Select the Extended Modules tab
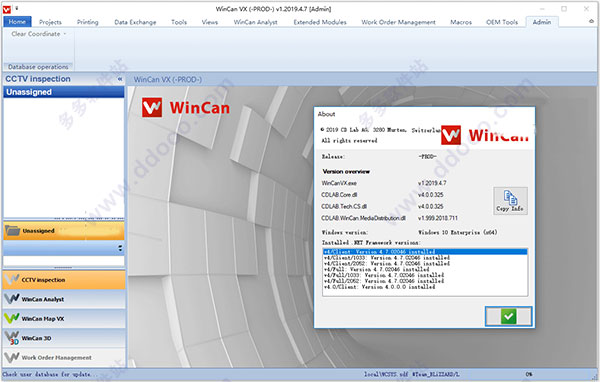This screenshot has height=382, width=600. (x=320, y=22)
